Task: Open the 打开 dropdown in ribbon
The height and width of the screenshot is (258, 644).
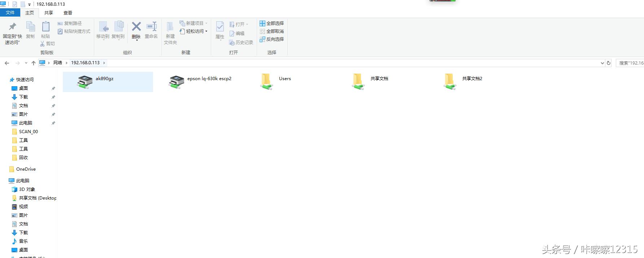Action: pos(239,25)
